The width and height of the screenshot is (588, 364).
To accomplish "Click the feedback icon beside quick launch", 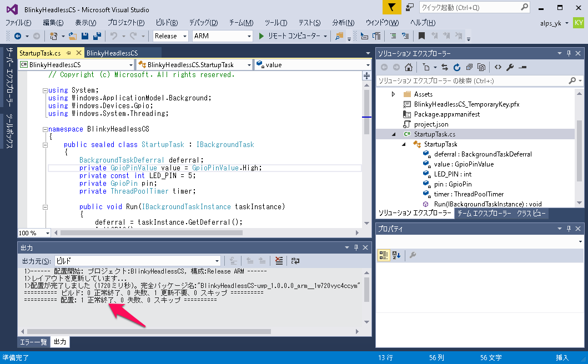I will point(410,8).
